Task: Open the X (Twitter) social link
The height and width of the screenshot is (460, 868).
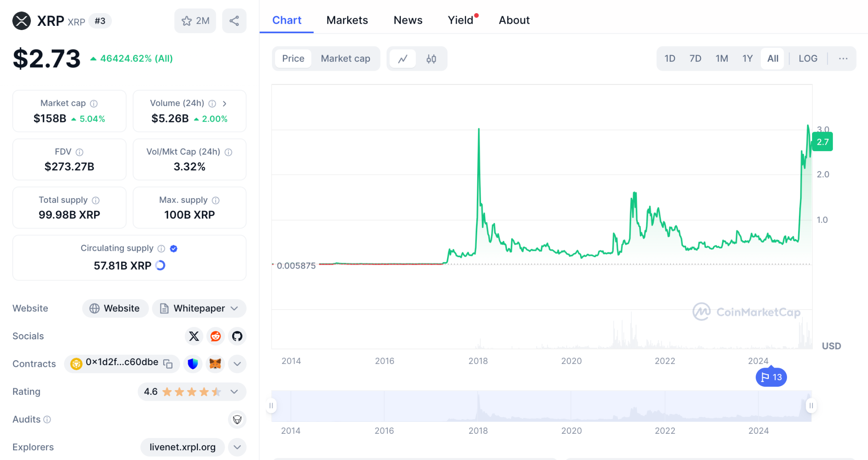Action: coord(194,336)
